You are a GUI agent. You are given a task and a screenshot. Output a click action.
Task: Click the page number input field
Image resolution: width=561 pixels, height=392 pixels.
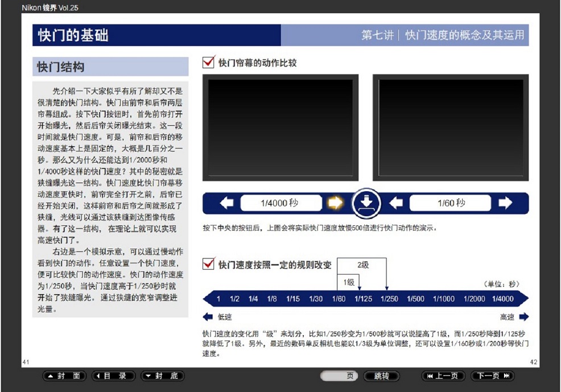pos(339,376)
